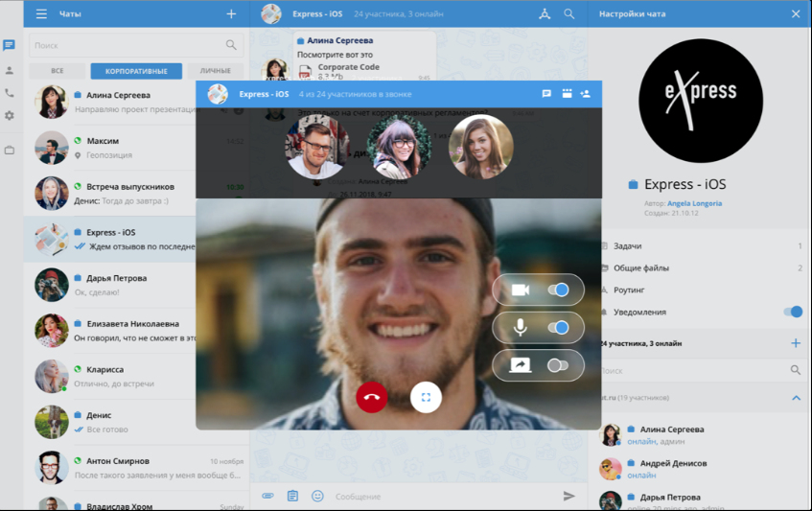Open the Corporate Code file attachment
Screen dimensions: 812x511
(340, 72)
